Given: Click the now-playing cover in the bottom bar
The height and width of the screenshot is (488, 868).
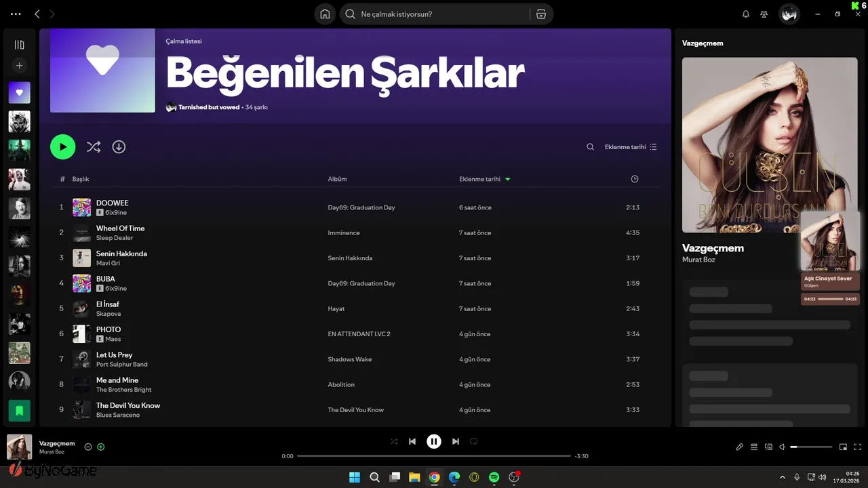Looking at the screenshot, I should [20, 447].
